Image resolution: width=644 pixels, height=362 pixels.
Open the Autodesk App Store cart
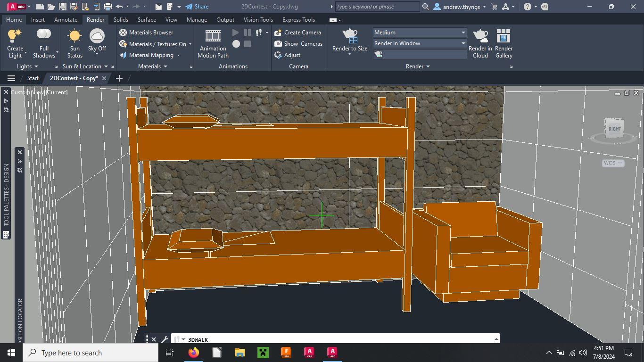click(494, 7)
